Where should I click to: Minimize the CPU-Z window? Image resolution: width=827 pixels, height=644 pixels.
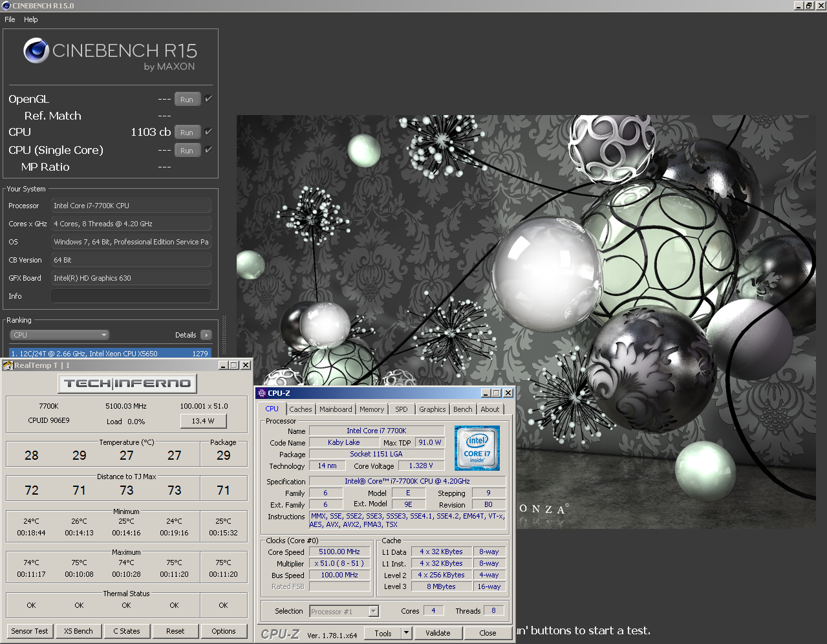486,393
